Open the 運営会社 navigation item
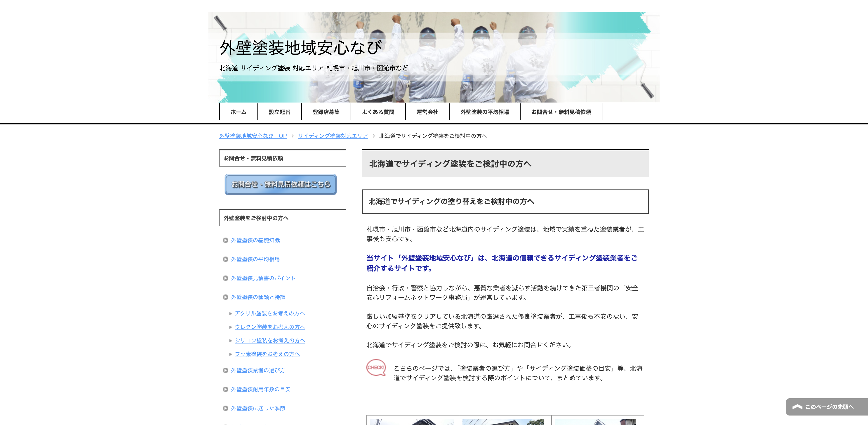The image size is (868, 425). pos(427,112)
